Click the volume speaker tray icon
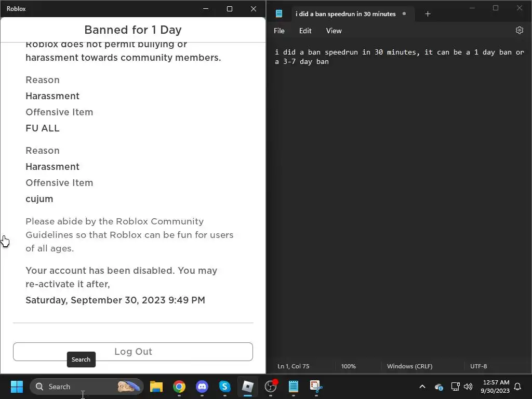 click(468, 387)
